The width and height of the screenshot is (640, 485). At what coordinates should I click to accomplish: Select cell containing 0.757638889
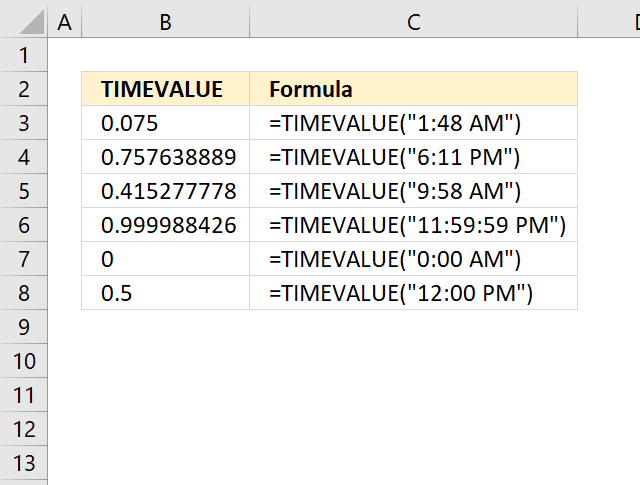coord(165,157)
